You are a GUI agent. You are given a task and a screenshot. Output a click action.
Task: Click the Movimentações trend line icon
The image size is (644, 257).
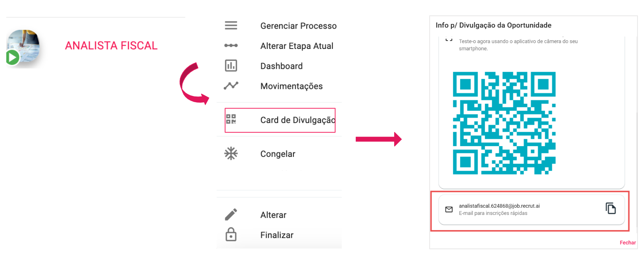(231, 86)
